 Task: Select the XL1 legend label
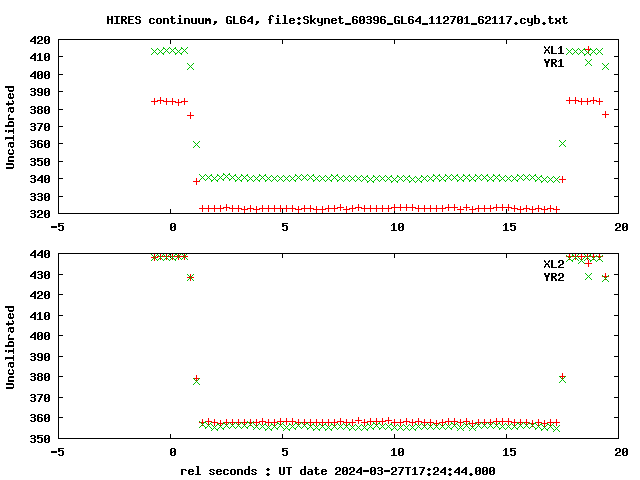[553, 50]
